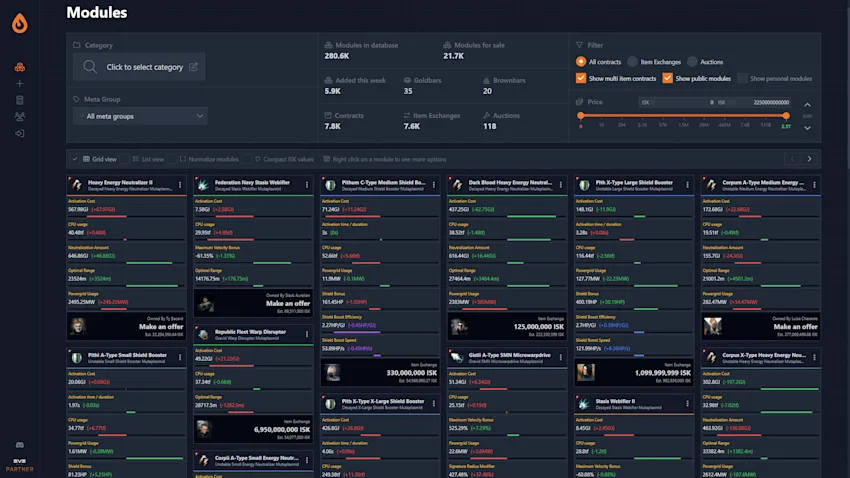The image size is (850, 478).
Task: Select the Dark Blood Heavy Energy Neutralizer icon
Action: tap(457, 185)
